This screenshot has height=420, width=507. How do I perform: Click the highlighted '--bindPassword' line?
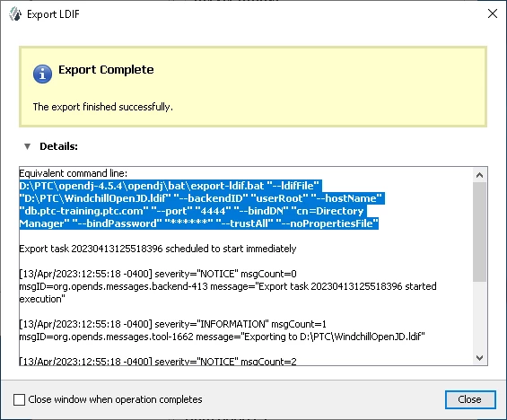[x=199, y=223]
